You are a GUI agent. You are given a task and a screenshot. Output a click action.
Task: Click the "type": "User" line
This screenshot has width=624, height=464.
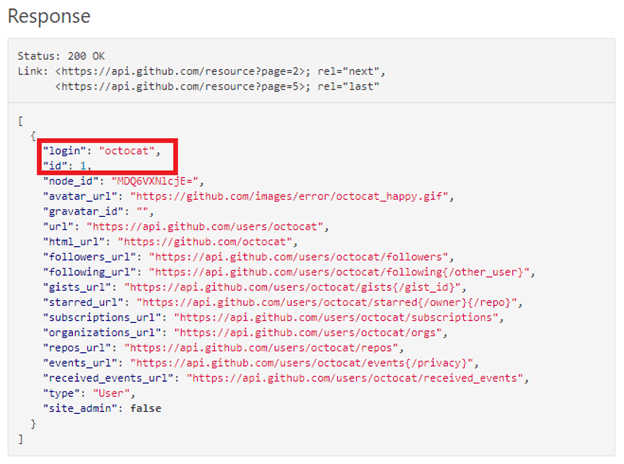click(89, 393)
